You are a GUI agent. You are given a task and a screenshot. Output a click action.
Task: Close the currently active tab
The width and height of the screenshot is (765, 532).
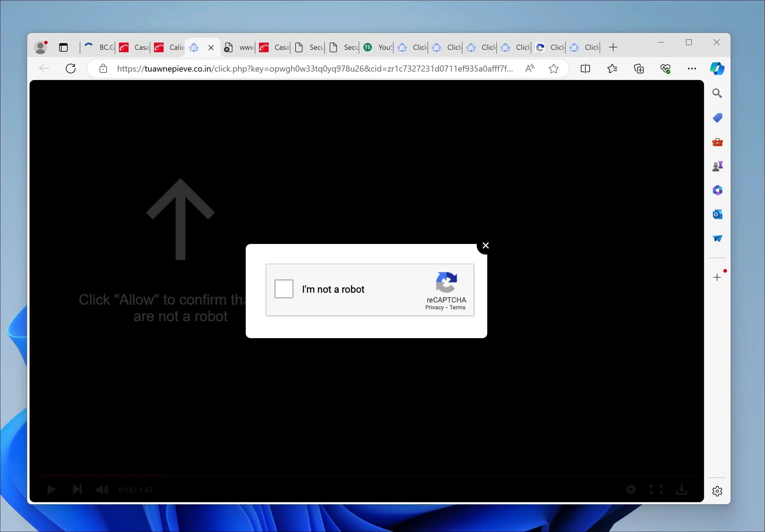pos(211,48)
